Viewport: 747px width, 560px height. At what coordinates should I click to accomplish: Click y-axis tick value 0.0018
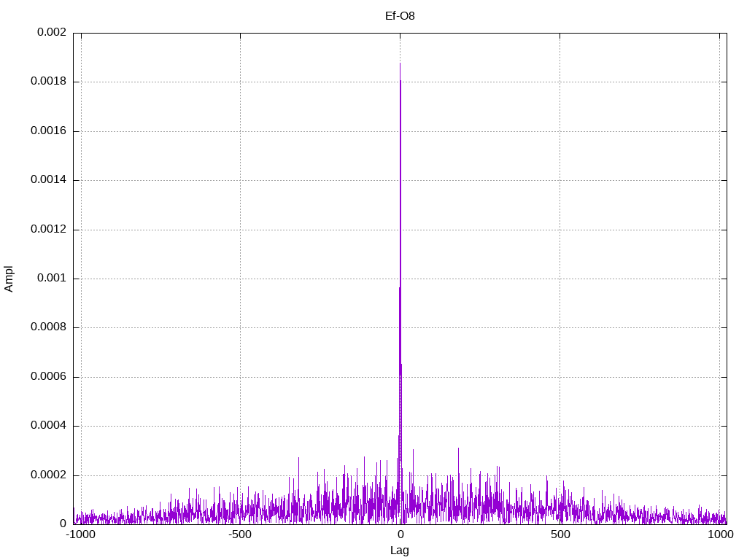pos(48,81)
